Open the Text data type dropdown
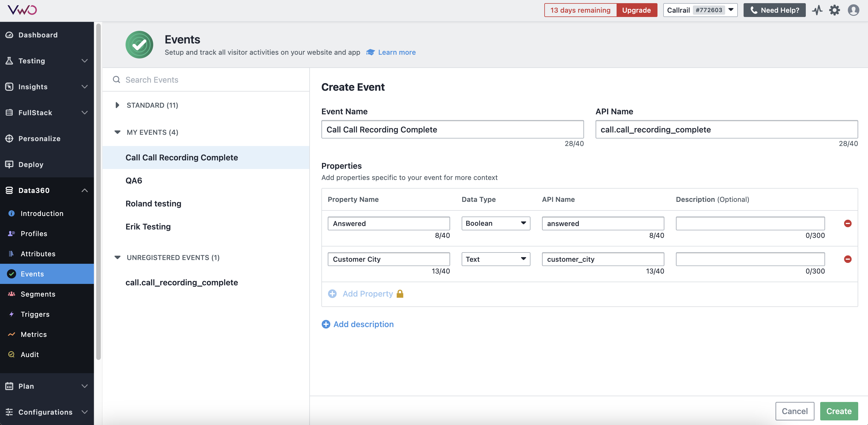 (495, 259)
